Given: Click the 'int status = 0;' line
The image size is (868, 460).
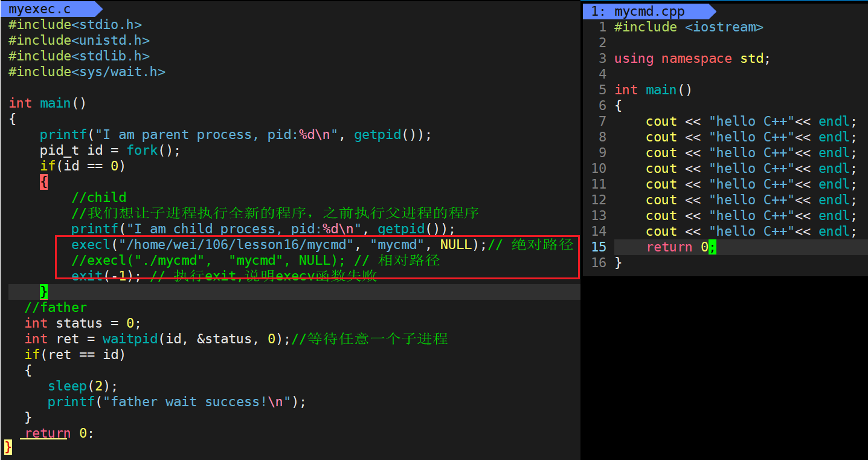Looking at the screenshot, I should tap(83, 323).
